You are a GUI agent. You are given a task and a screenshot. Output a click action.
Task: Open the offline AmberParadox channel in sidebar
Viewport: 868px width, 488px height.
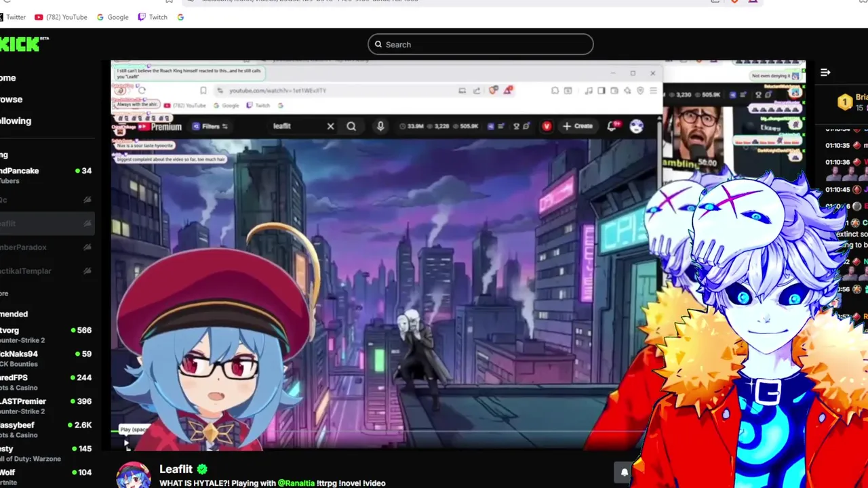[x=46, y=247]
